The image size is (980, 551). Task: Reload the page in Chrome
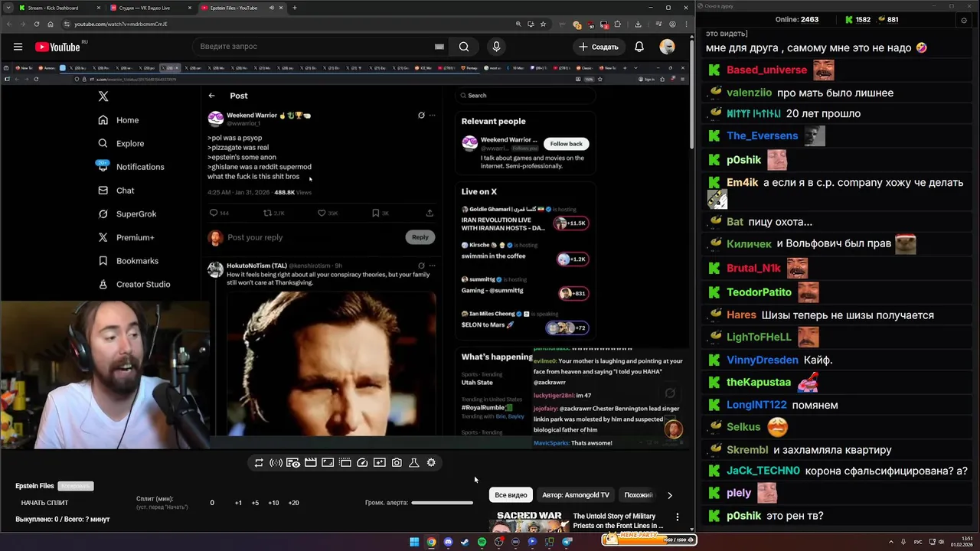[36, 24]
